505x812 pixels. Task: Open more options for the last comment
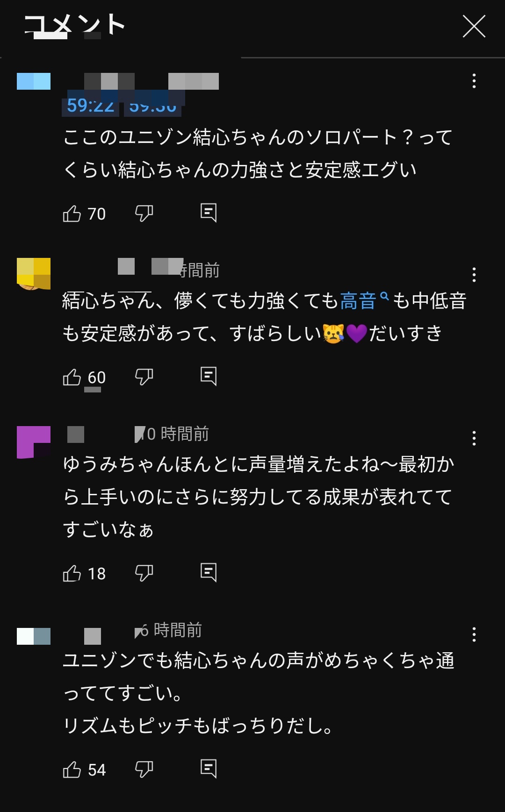click(x=474, y=634)
